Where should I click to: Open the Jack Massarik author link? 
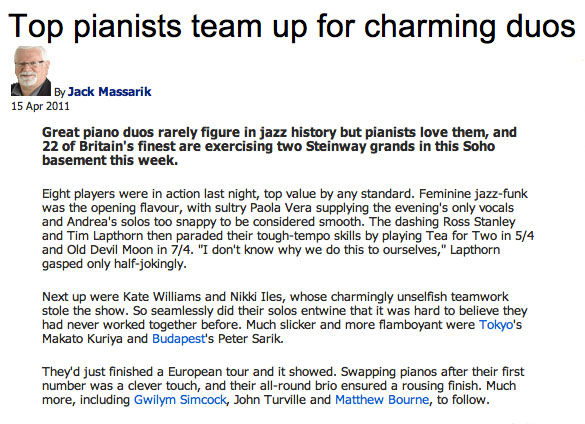click(x=109, y=91)
